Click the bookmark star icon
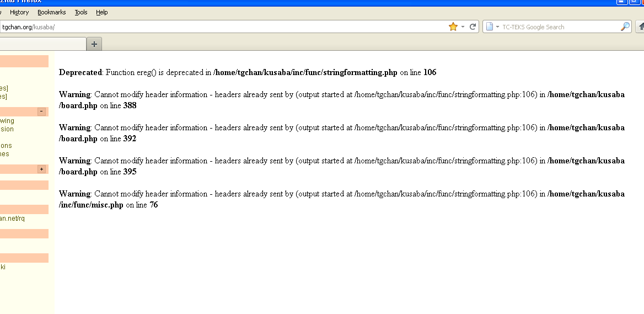This screenshot has height=314, width=644. point(453,26)
